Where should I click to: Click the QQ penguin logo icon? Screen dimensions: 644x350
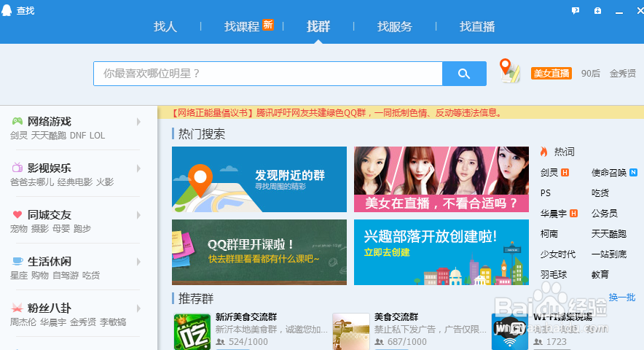(x=7, y=10)
